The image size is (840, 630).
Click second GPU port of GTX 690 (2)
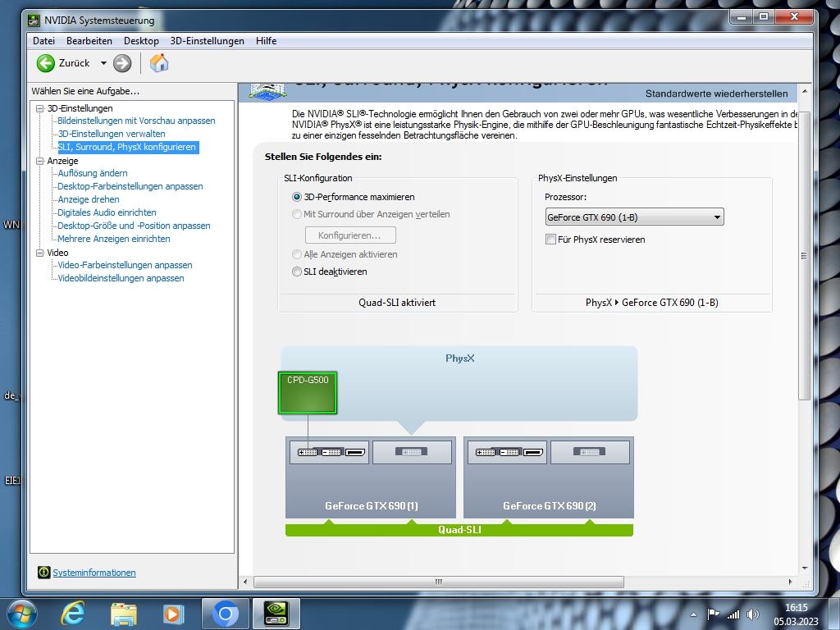coord(590,452)
